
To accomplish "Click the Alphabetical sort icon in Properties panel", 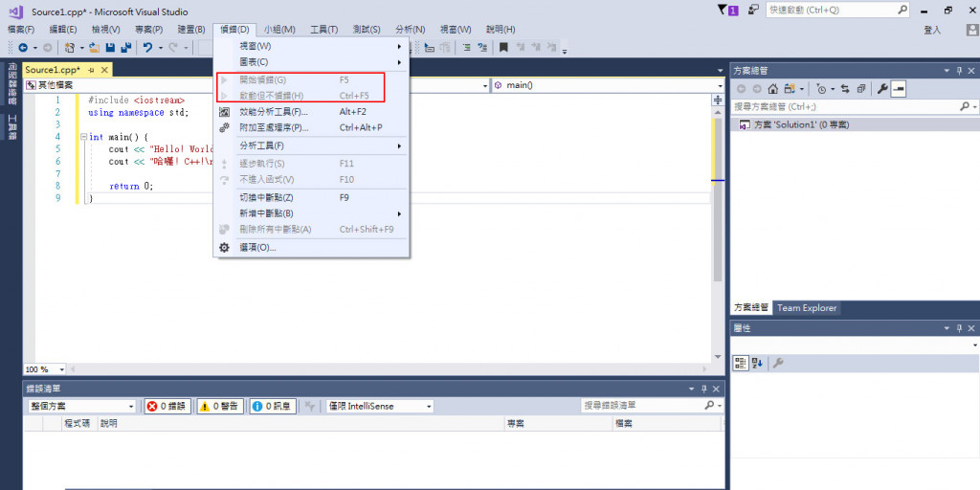I will [757, 363].
